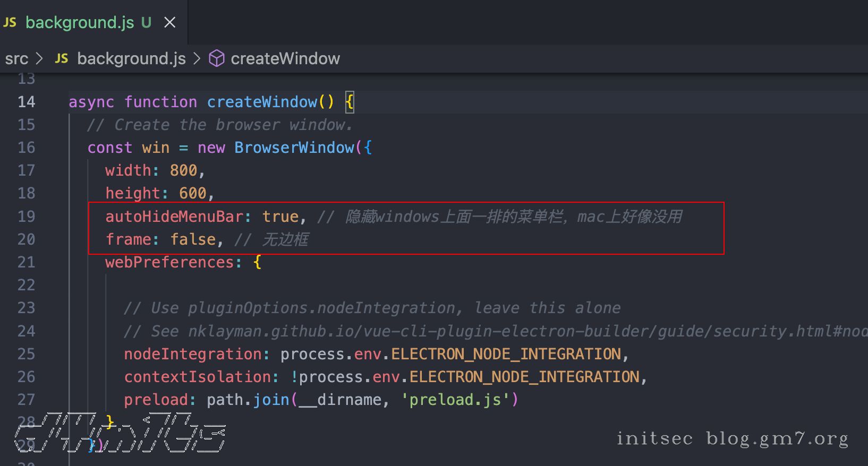
Task: Click line number 21 beside webPreferences
Action: click(x=26, y=262)
